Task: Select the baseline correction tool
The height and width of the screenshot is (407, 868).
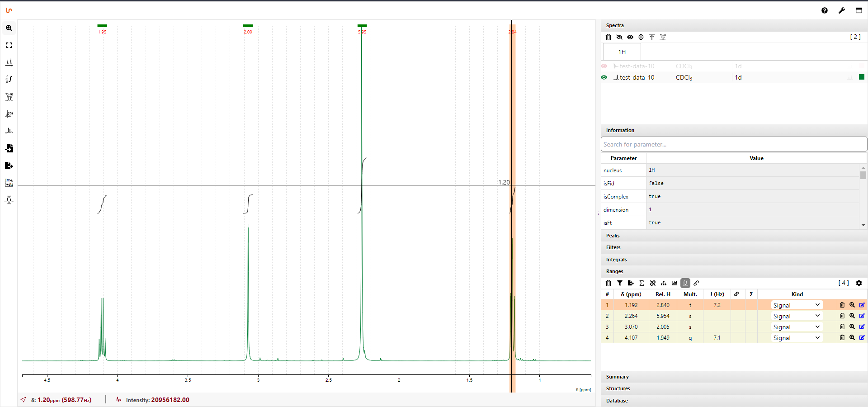Action: pos(9,131)
